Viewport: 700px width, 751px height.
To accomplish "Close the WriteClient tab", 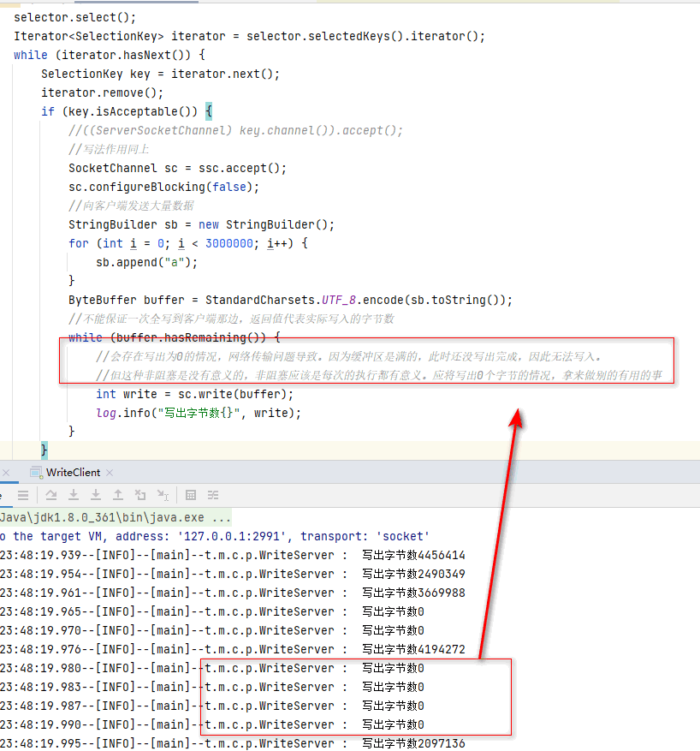I will click(110, 473).
